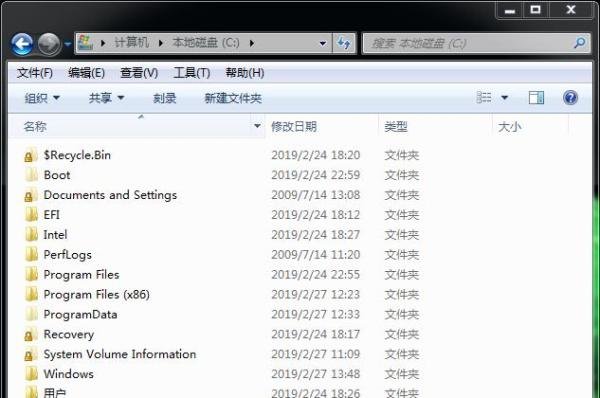Select the EFI folder icon

[x=31, y=215]
